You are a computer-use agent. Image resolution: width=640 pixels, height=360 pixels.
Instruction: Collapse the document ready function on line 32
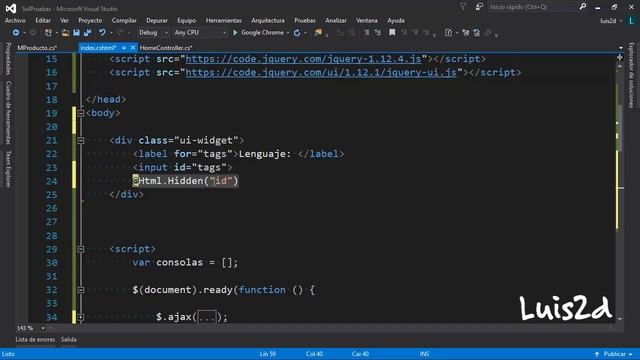pyautogui.click(x=81, y=290)
